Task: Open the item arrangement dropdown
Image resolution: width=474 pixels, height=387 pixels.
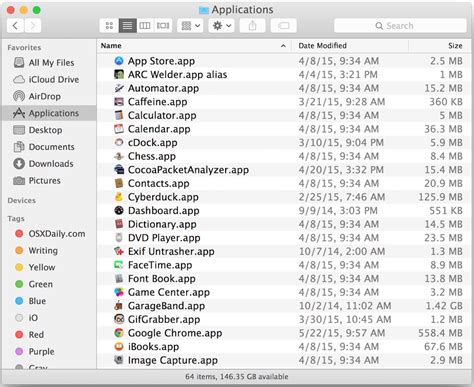Action: point(190,26)
